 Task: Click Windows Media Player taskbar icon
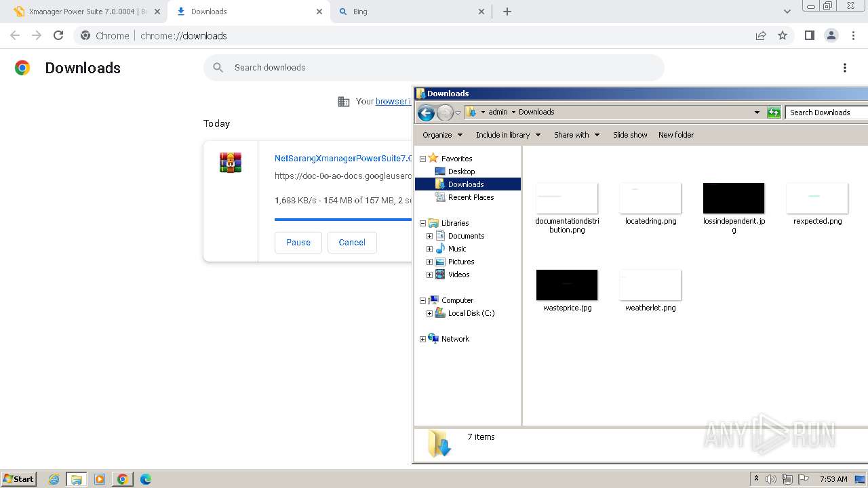coord(100,479)
